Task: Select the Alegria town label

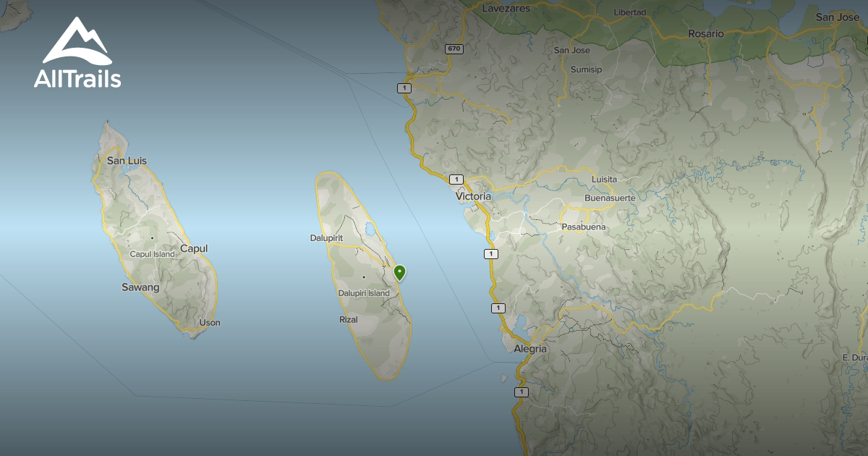Action: [530, 349]
